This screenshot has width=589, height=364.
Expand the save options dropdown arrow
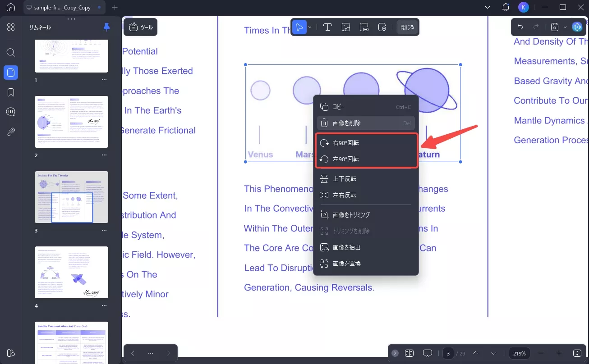click(565, 27)
